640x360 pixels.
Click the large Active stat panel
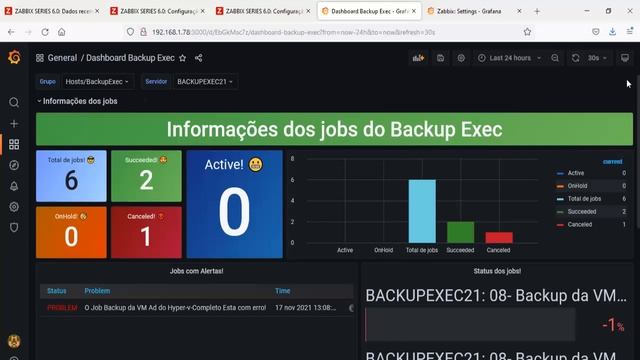[234, 204]
